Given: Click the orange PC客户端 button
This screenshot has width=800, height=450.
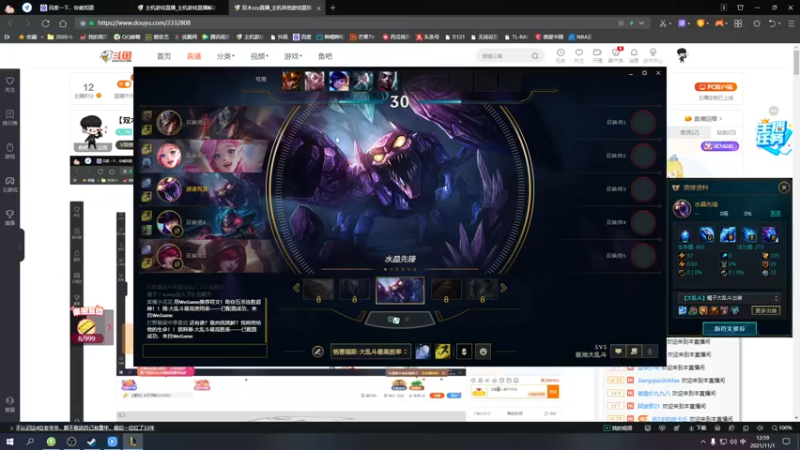Looking at the screenshot, I should point(715,87).
